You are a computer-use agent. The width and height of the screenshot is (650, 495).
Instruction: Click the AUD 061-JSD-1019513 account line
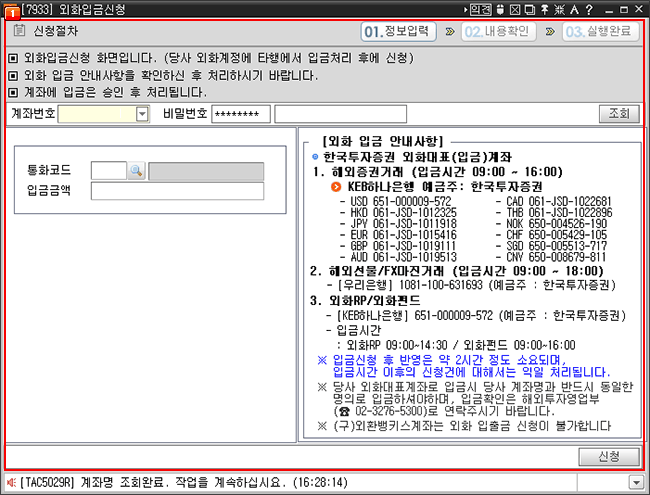398,257
